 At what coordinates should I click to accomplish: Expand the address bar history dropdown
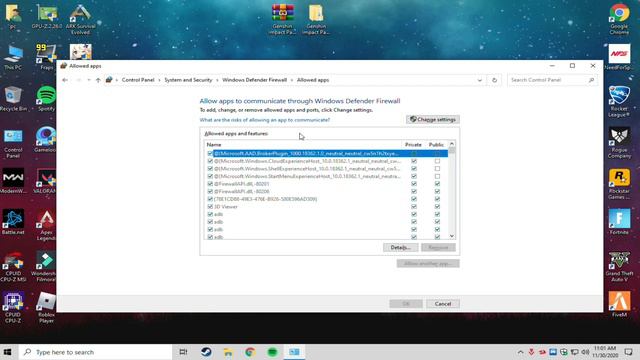tap(480, 80)
